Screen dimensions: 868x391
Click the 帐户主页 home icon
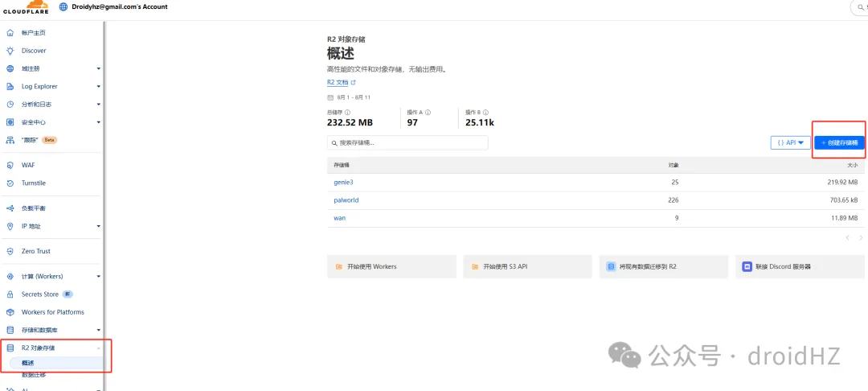[10, 33]
